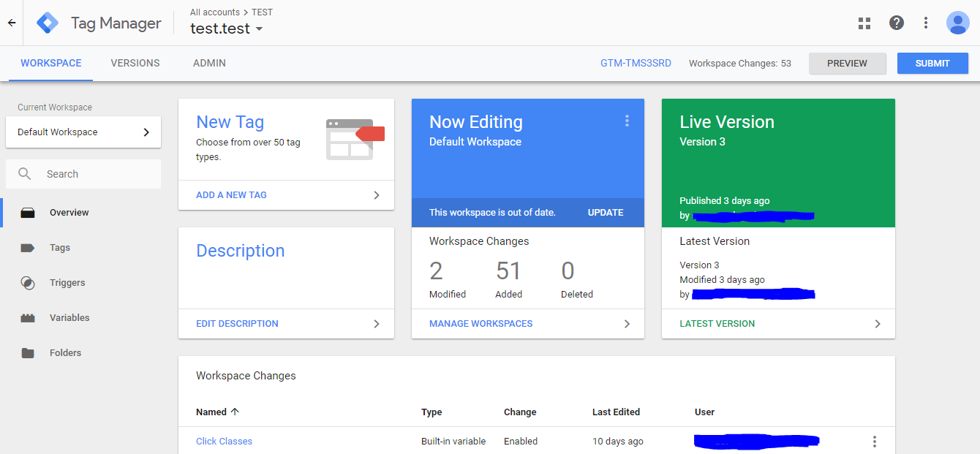Screen dimensions: 980x454
Task: Open the Click Classes variable link
Action: tap(224, 442)
